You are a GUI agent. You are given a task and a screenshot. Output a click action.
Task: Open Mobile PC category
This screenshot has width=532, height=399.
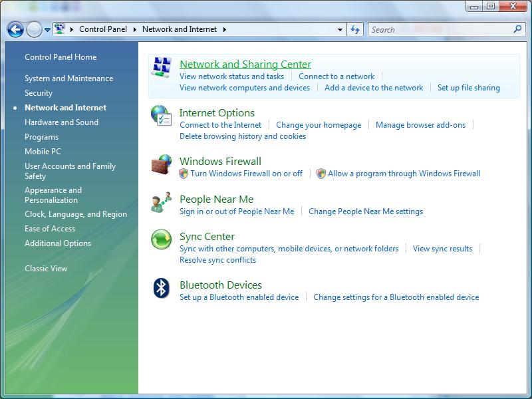[x=43, y=152]
